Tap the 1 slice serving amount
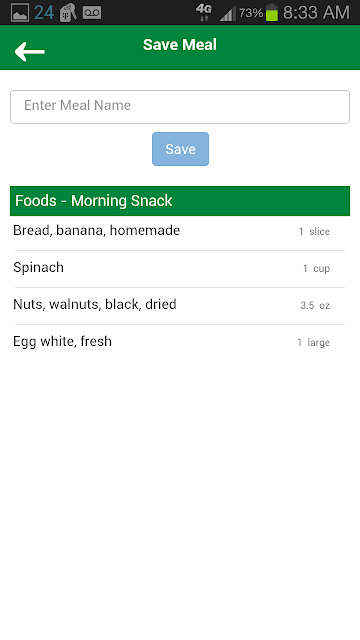 tap(314, 231)
